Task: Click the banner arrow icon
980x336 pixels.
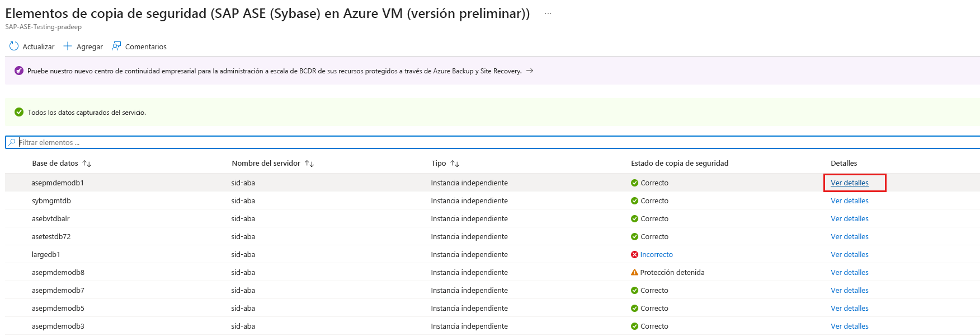Action: pos(530,71)
